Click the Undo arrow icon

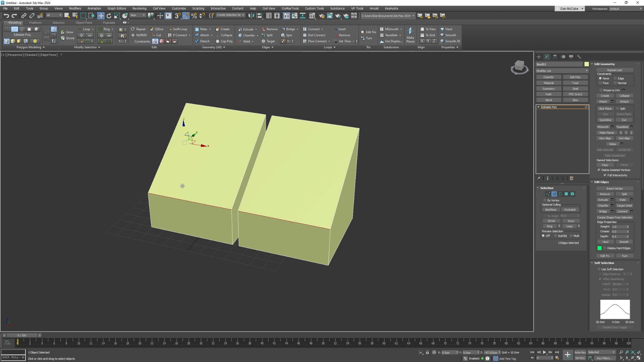[6, 16]
